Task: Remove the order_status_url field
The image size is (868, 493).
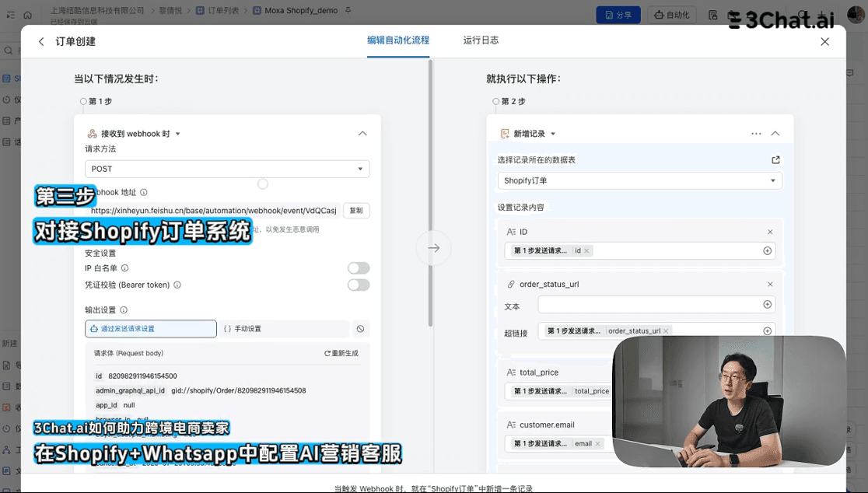Action: [x=770, y=285]
